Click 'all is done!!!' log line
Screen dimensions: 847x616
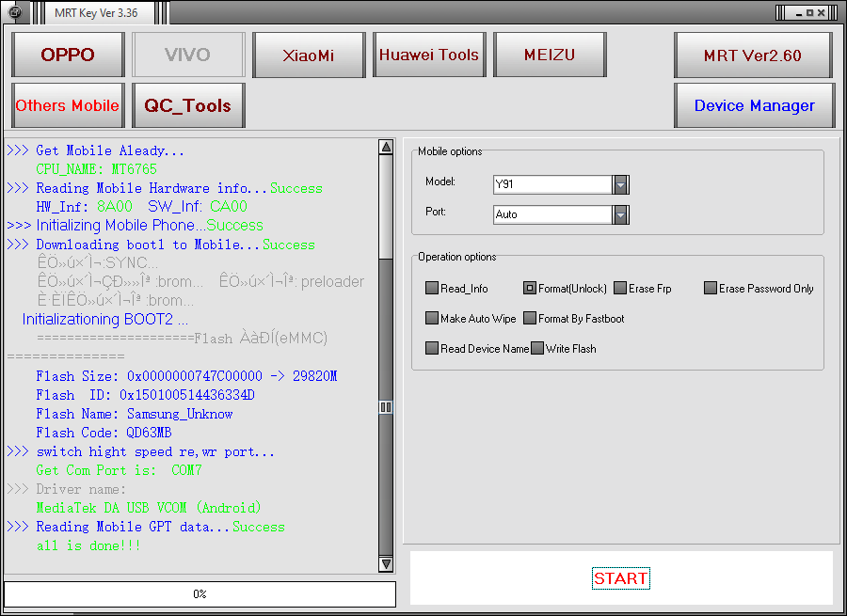pos(88,545)
